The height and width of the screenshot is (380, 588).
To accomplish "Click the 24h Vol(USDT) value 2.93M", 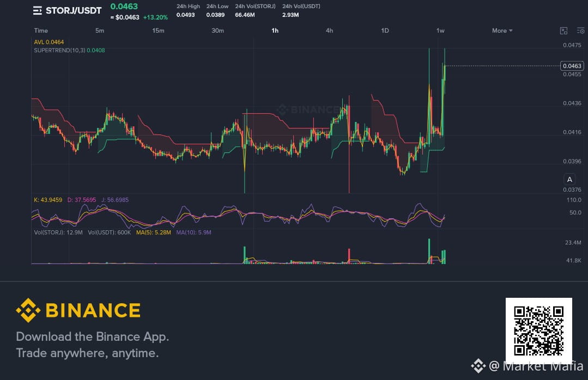I will pos(290,15).
